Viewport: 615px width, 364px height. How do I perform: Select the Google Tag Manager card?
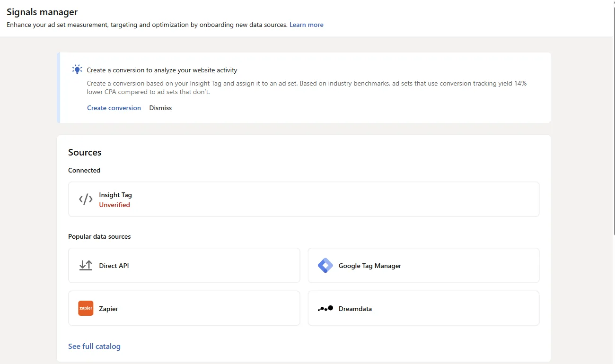(423, 265)
